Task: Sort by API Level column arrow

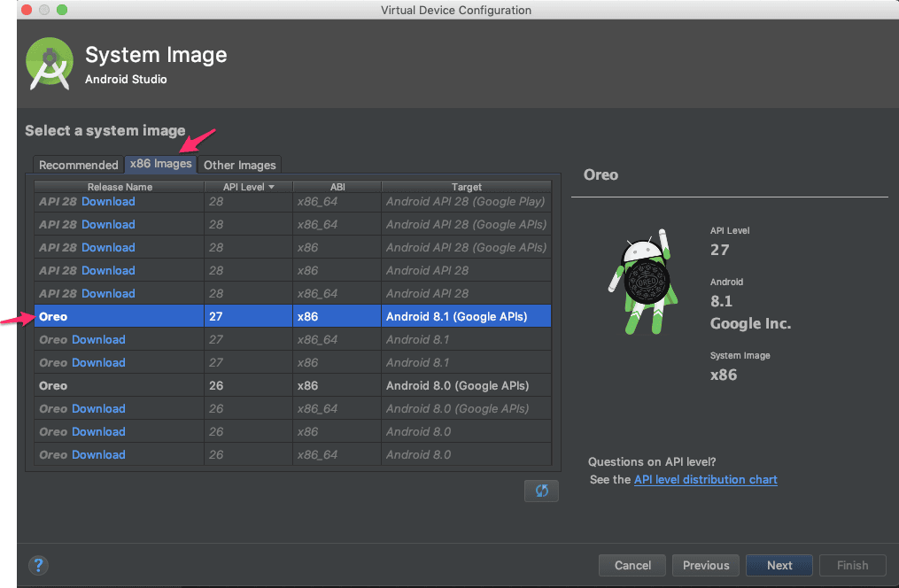Action: [272, 187]
